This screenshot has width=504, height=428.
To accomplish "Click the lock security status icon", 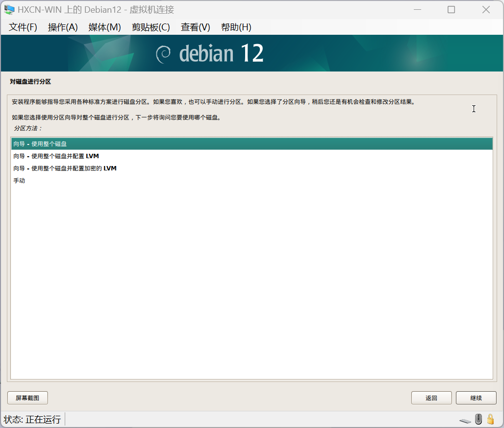I will click(x=490, y=419).
